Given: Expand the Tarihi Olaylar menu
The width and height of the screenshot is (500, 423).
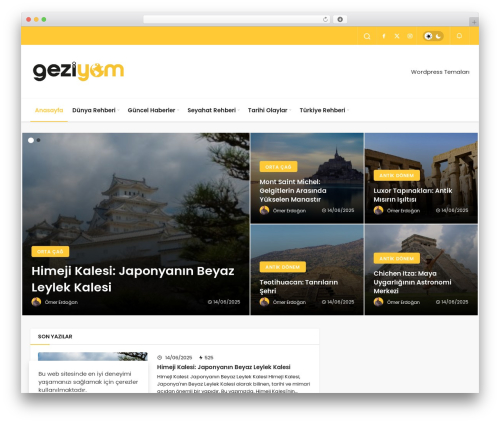Looking at the screenshot, I should tap(269, 110).
